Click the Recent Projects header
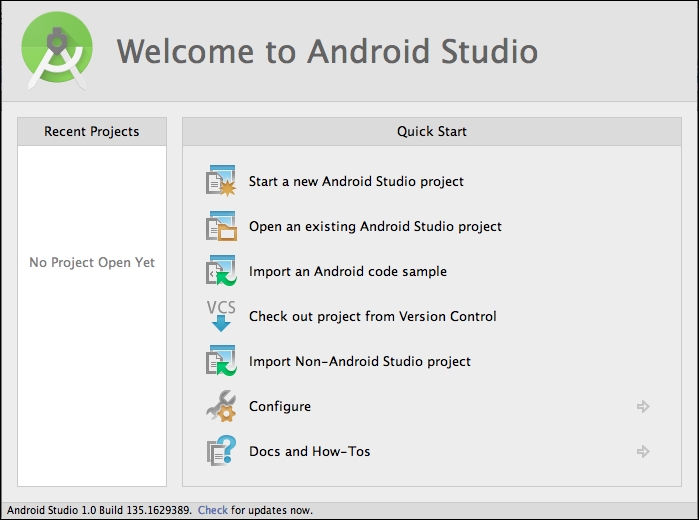 (92, 132)
